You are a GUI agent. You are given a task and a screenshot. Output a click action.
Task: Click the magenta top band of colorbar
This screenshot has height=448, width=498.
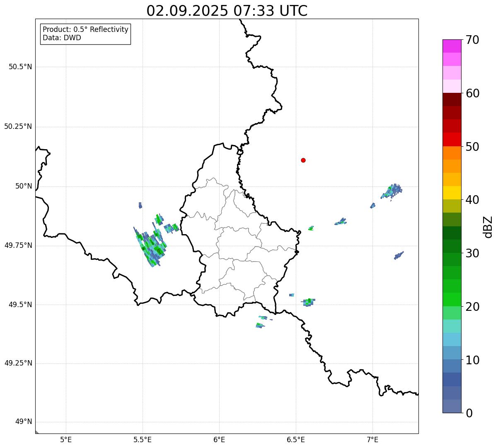coord(452,46)
